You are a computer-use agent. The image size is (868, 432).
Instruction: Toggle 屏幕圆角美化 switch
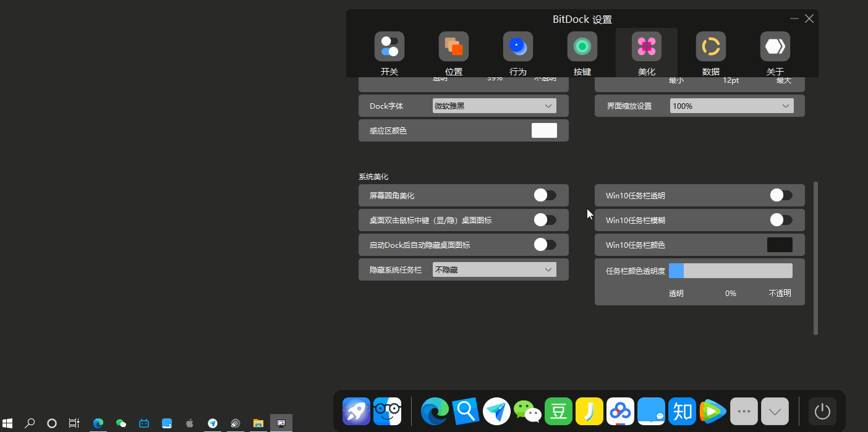[x=545, y=195]
